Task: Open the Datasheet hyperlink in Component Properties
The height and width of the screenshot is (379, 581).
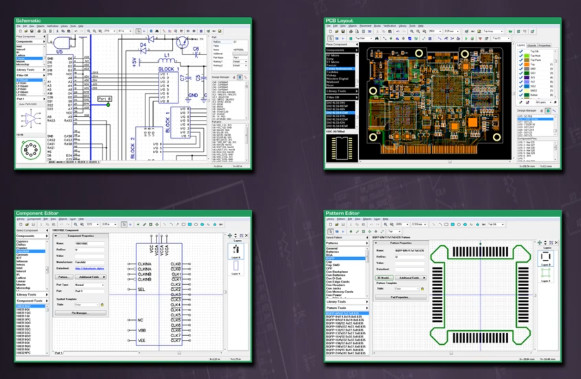Action: click(x=89, y=269)
